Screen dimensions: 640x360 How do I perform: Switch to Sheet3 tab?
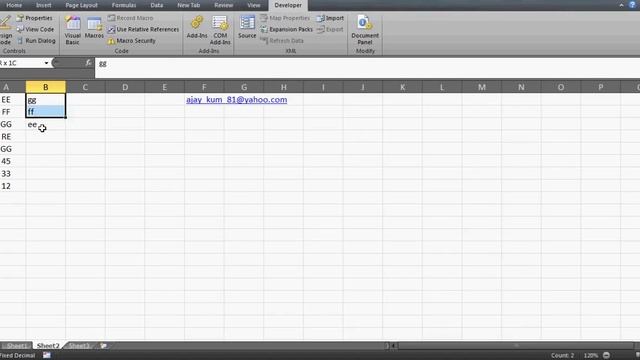[79, 346]
